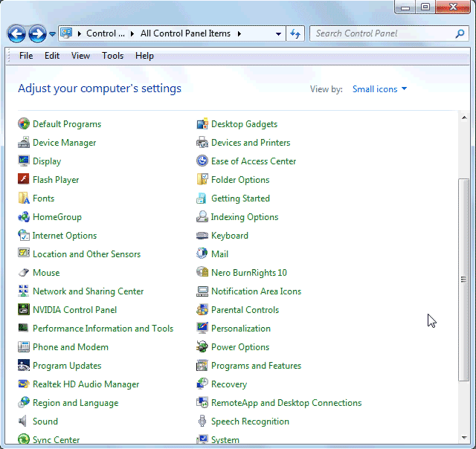Click the Region and Language globe icon

tap(24, 403)
